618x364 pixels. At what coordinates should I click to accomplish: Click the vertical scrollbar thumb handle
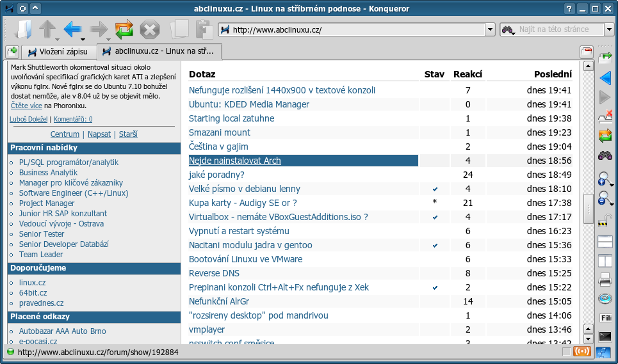[588, 209]
